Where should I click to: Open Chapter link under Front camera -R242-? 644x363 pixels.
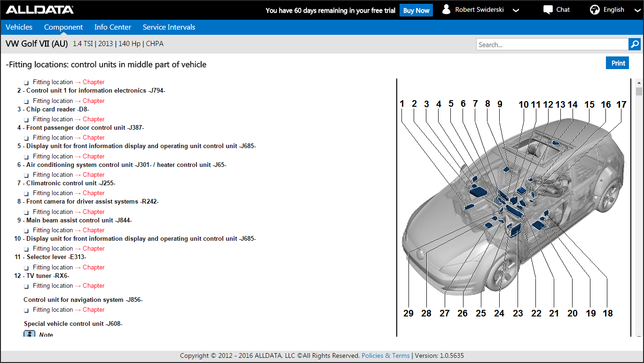point(94,212)
